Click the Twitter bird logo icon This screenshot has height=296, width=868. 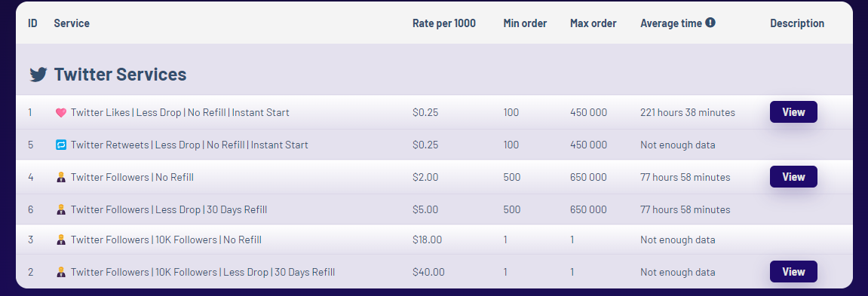pos(38,75)
